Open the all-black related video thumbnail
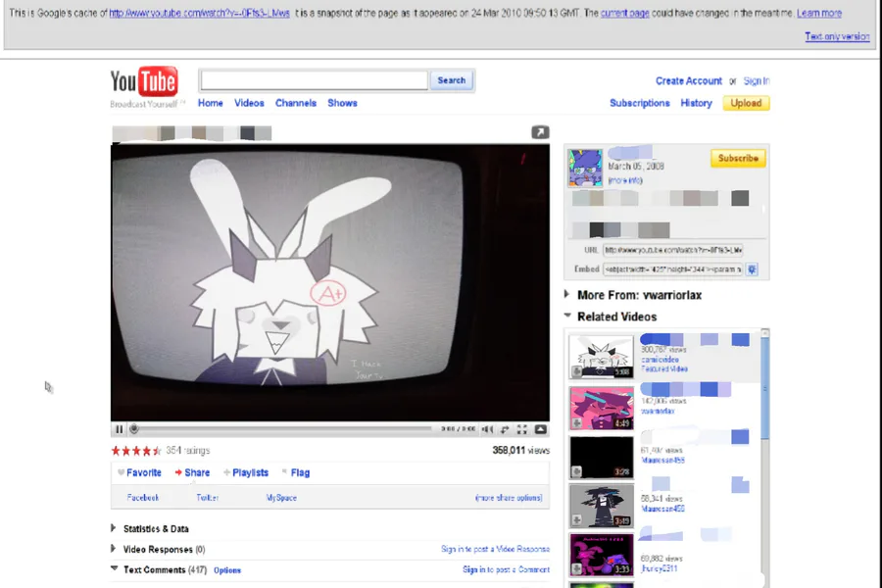The width and height of the screenshot is (882, 588). pyautogui.click(x=602, y=457)
